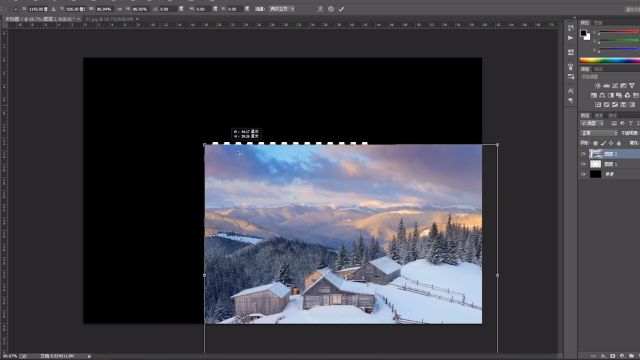Toggle visibility of the middle layer
The image size is (640, 360).
[x=583, y=164]
